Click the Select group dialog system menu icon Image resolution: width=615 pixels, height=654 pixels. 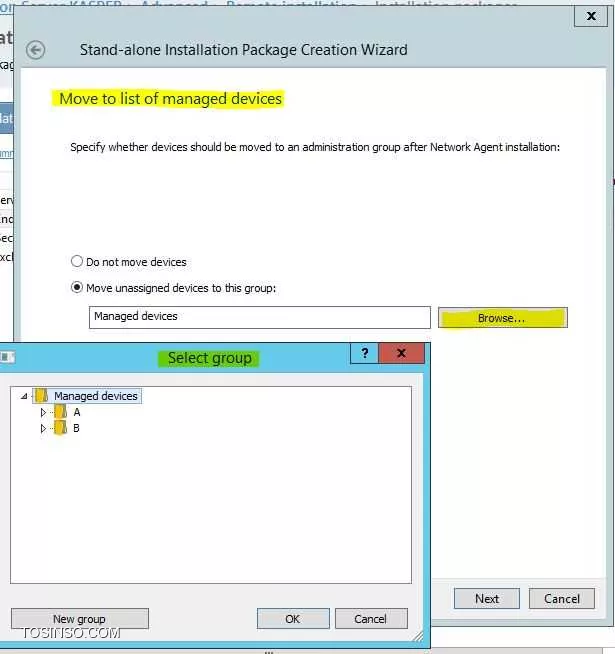coord(7,357)
